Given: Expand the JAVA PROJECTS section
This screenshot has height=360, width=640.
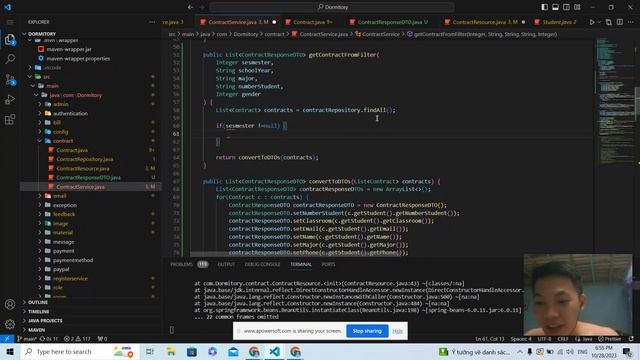Looking at the screenshot, I should pos(45,320).
